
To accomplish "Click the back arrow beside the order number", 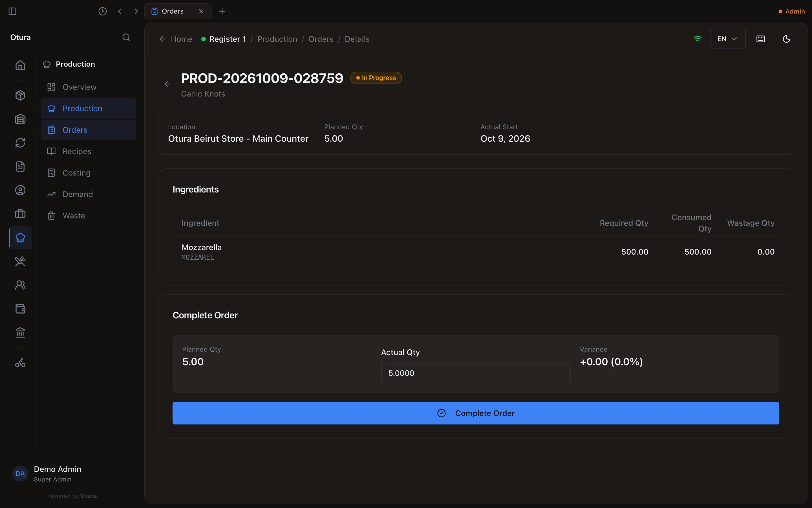I will click(x=167, y=84).
